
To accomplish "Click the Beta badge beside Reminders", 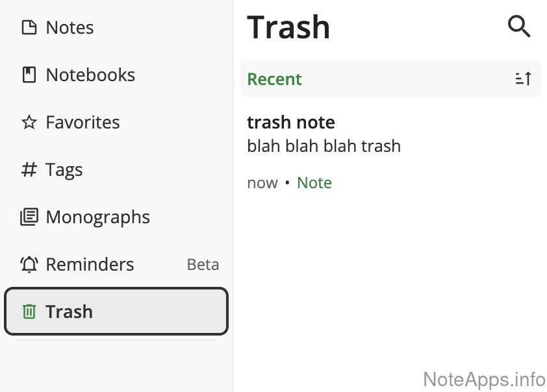I will (203, 265).
